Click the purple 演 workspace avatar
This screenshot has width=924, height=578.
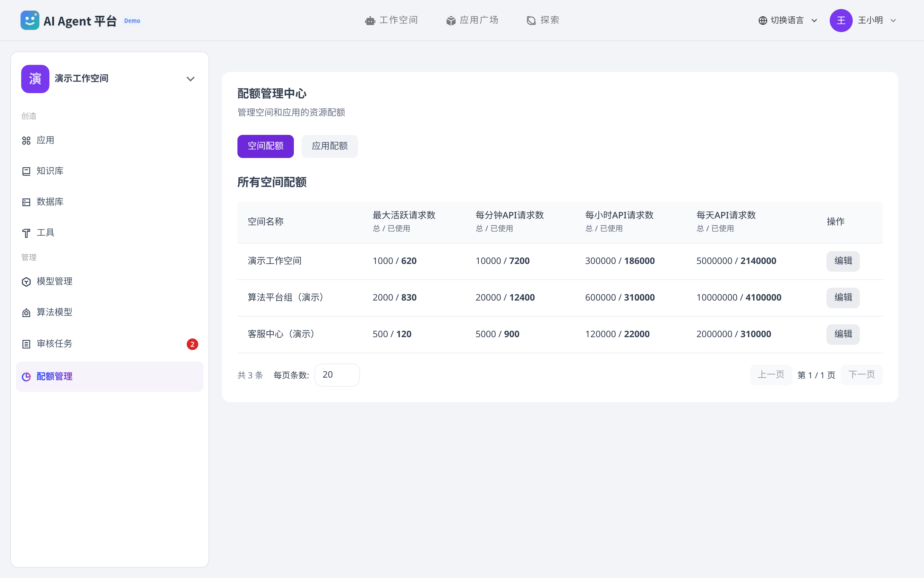click(x=35, y=79)
